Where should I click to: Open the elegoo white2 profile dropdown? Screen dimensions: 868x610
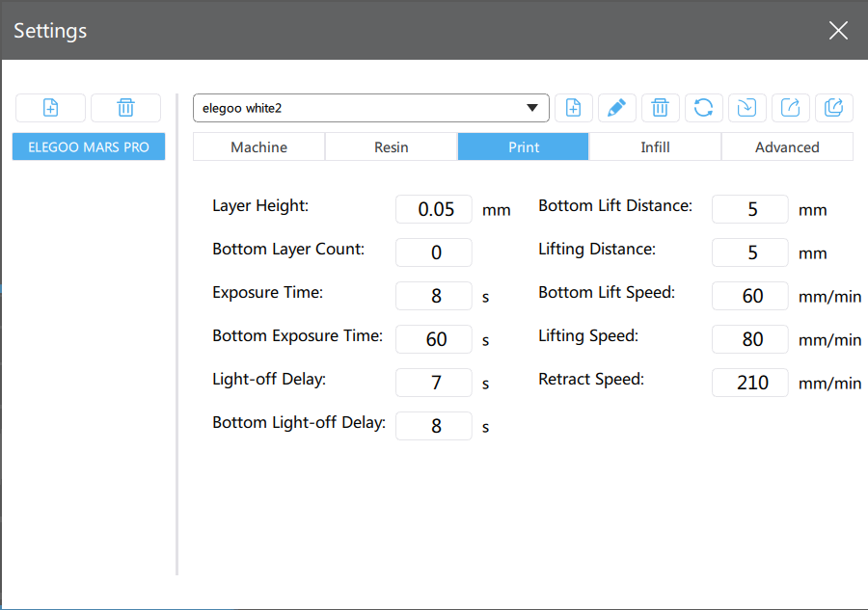tap(371, 108)
